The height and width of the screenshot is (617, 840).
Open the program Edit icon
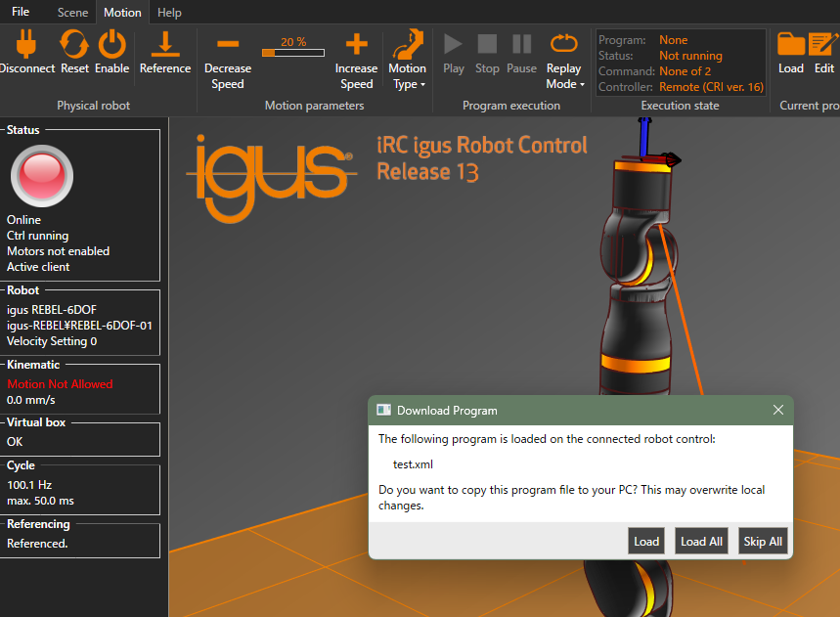coord(824,45)
